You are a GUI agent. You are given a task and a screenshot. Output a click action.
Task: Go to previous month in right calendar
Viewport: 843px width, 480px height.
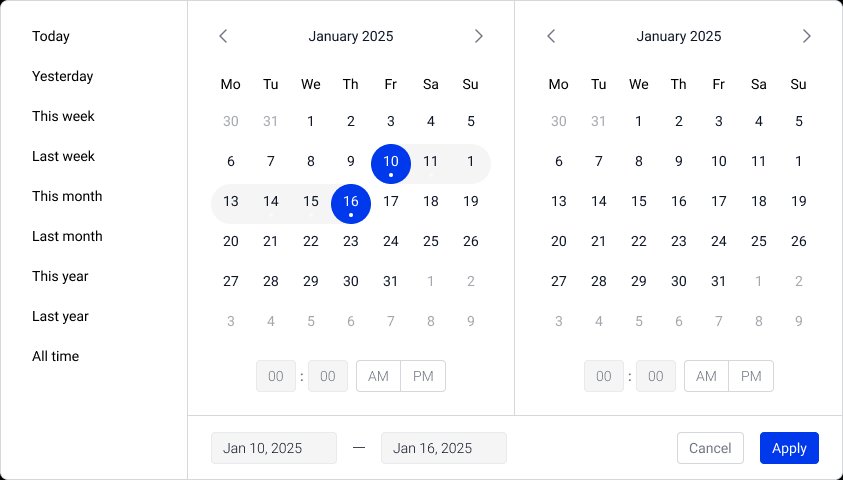click(x=551, y=36)
